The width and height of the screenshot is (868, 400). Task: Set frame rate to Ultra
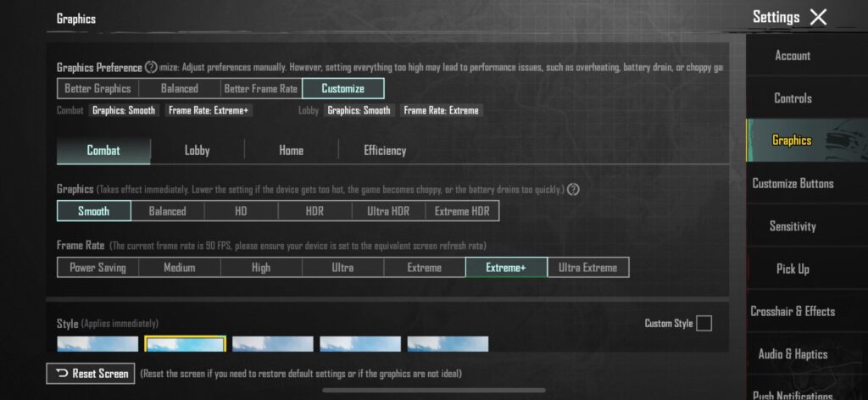tap(342, 267)
